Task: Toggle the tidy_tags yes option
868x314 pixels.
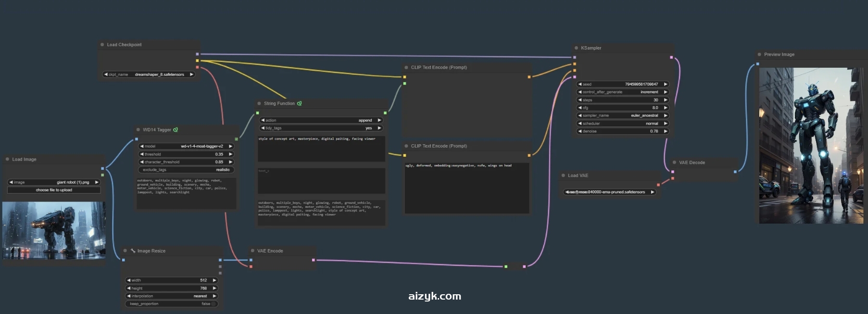Action: pyautogui.click(x=321, y=128)
